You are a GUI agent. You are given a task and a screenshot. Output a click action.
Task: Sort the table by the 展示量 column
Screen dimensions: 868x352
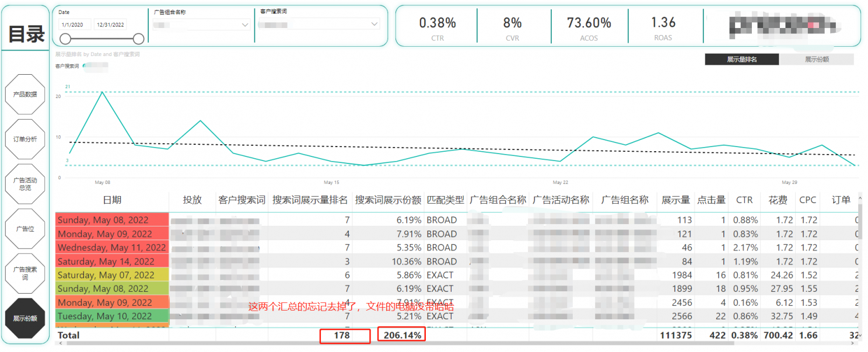676,200
